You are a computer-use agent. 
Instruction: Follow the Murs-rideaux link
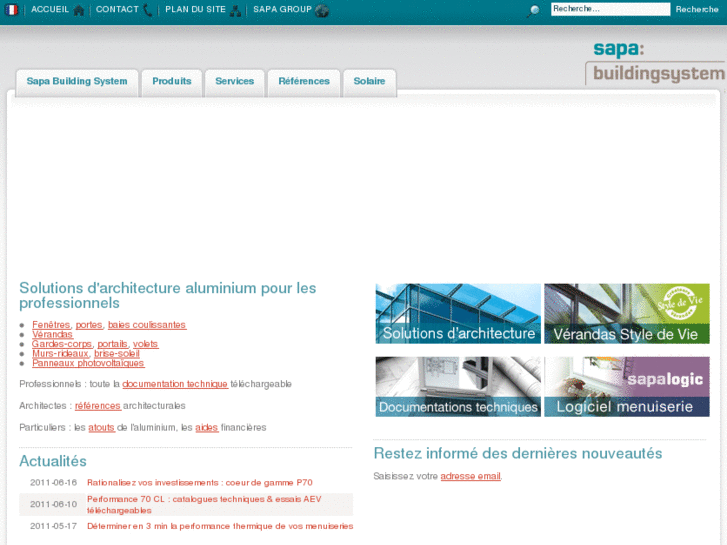tap(60, 353)
